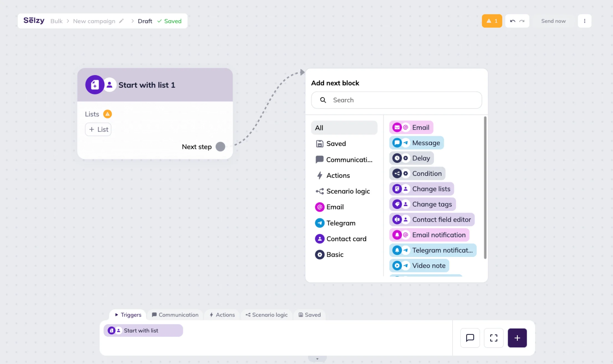Add a Delay block
613x364 pixels.
pos(411,158)
